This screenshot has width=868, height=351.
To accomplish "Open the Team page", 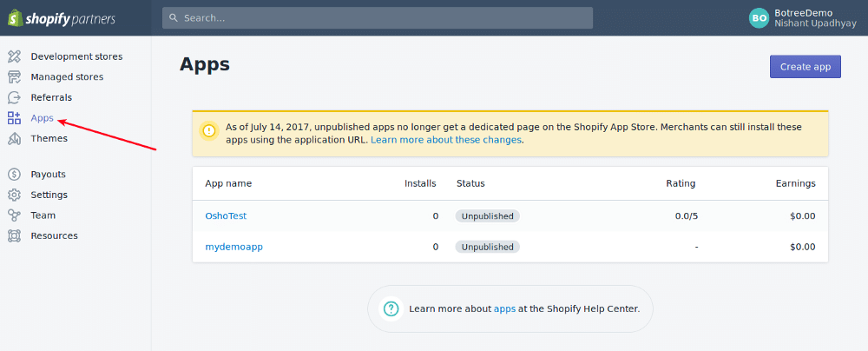I will [x=43, y=215].
